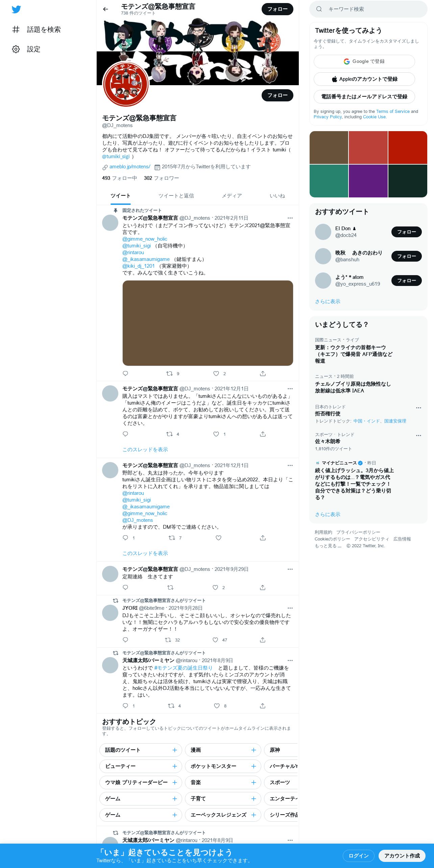434x868 pixels.
Task: Open 設定 gear icon in sidebar
Action: pyautogui.click(x=16, y=49)
